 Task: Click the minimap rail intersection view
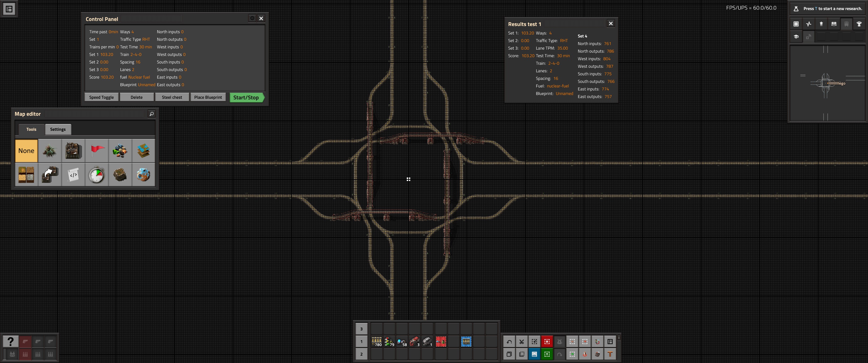828,83
